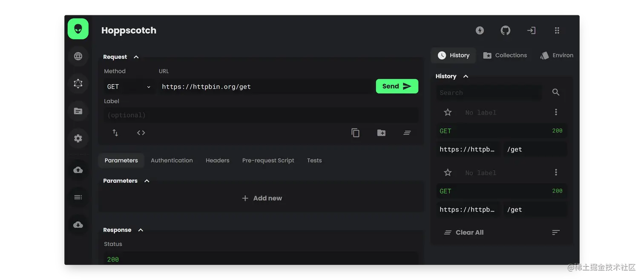This screenshot has width=644, height=280.
Task: Click the first history entry GET row
Action: (501, 131)
